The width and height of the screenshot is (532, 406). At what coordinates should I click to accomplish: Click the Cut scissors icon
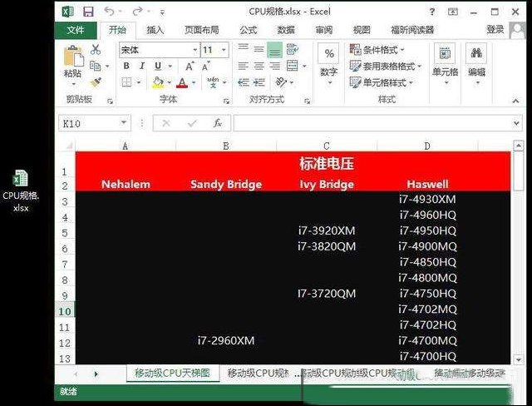pos(96,50)
